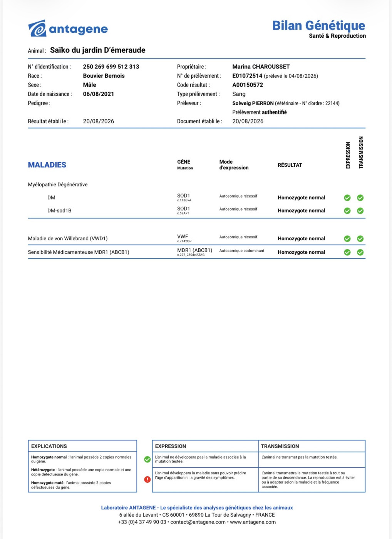
Task: Select the animal name Saïko du jardin D'émeraude
Action: point(98,50)
